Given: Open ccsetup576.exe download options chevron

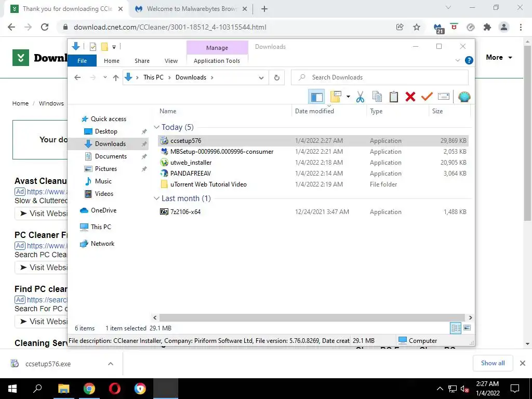Looking at the screenshot, I should 111,364.
